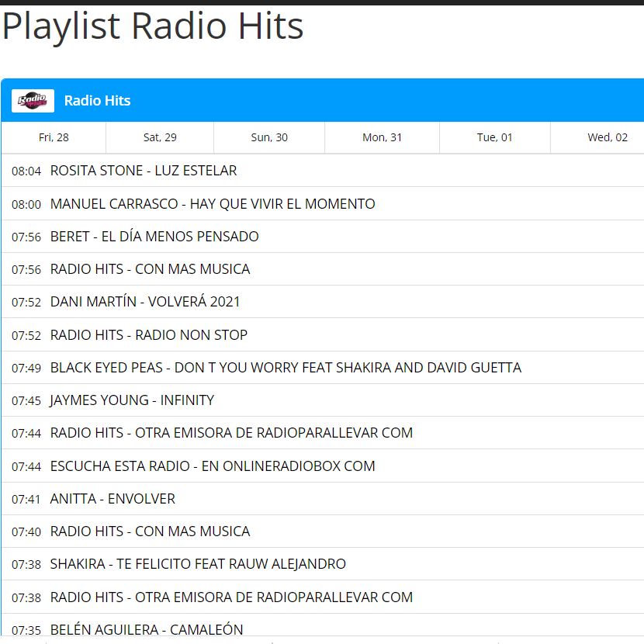644x644 pixels.
Task: Select 07:44 Otra Emisora De Radioparallevar Com entry
Action: click(x=231, y=433)
